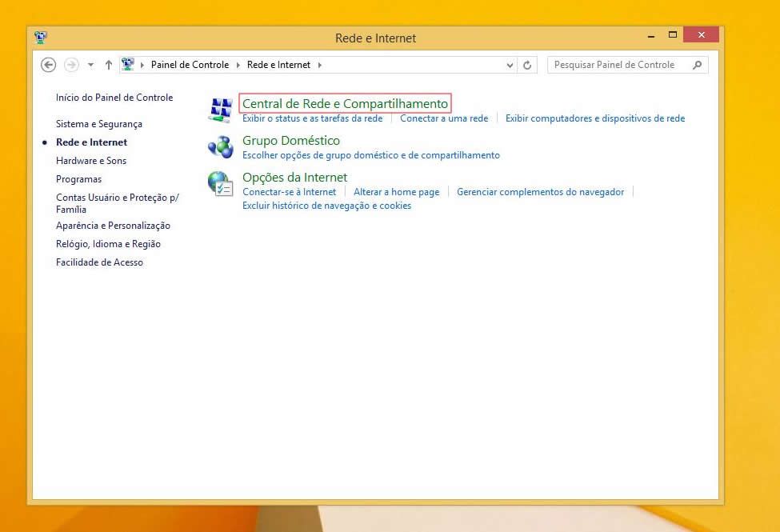
Task: Click Excluir histórico de navegação e cookies
Action: tap(326, 206)
